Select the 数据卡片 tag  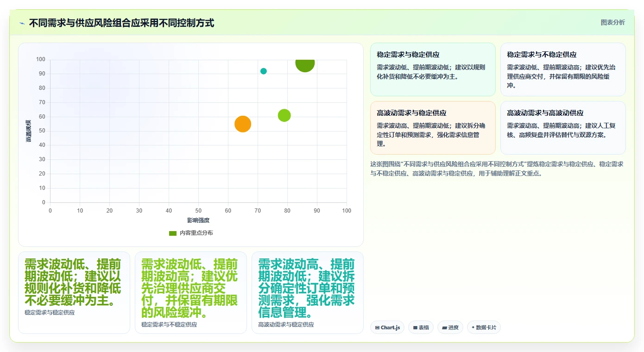coord(484,327)
